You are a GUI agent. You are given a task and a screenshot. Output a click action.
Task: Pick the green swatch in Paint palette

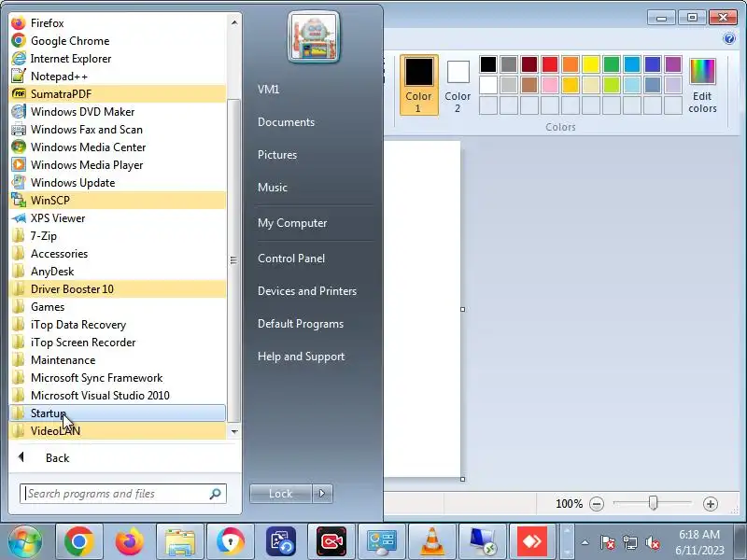point(612,64)
